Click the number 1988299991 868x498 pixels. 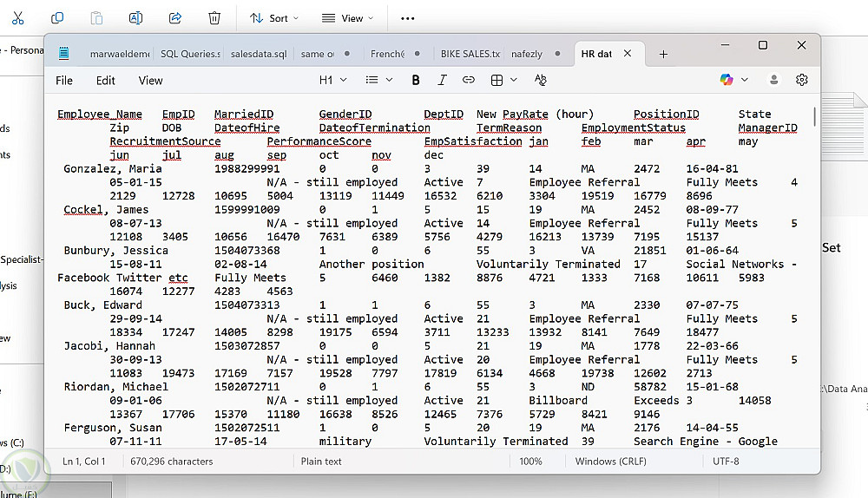tap(247, 169)
